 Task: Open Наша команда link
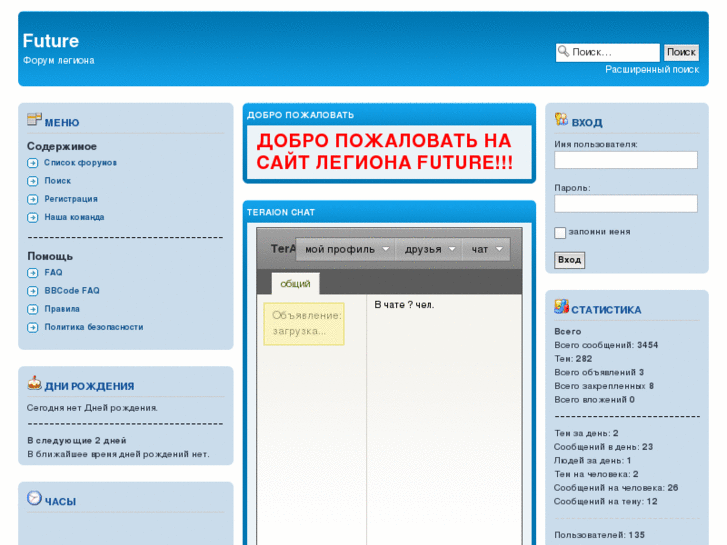pyautogui.click(x=74, y=217)
